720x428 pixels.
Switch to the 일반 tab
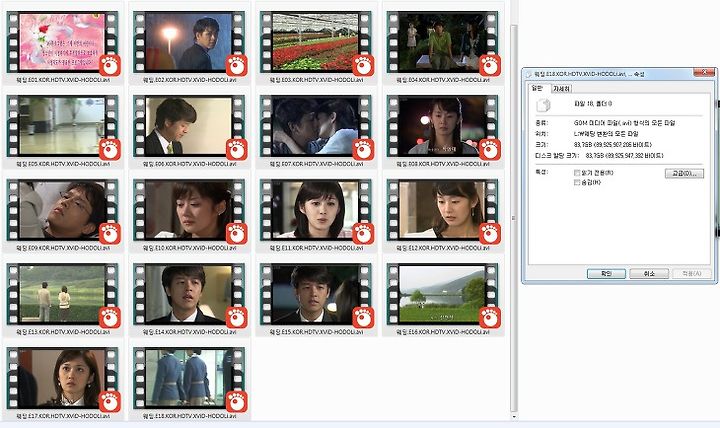tap(537, 88)
